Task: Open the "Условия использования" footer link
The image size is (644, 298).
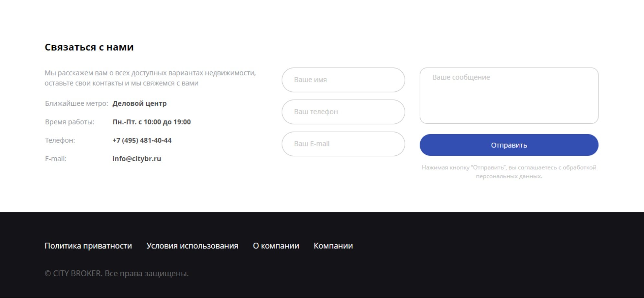Action: point(192,246)
